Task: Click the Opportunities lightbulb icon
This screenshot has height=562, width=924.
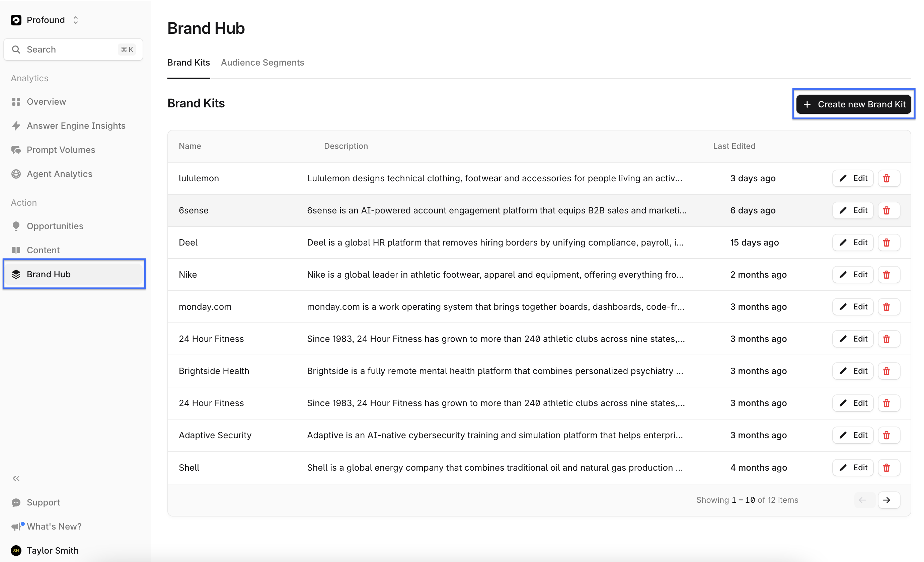Action: (x=16, y=226)
